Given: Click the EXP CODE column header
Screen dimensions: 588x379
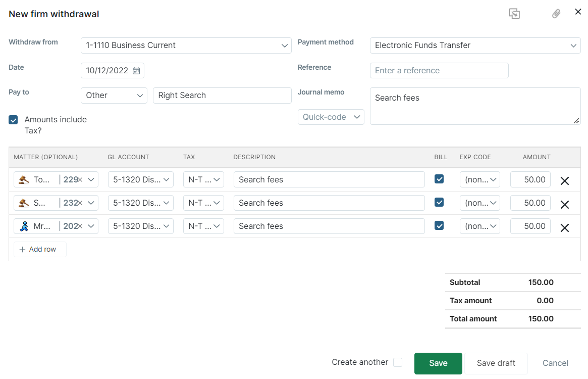Looking at the screenshot, I should click(x=475, y=157).
